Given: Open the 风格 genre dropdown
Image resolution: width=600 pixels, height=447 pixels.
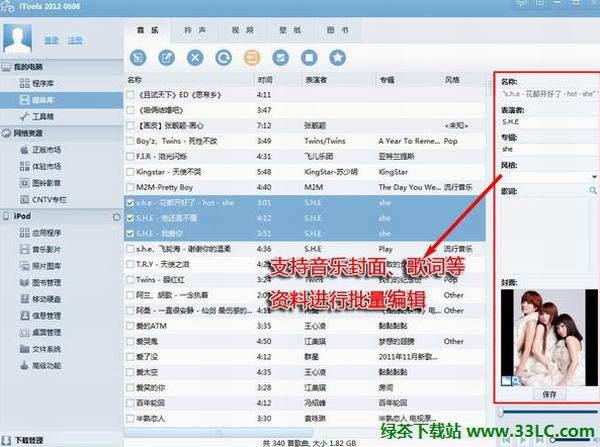Looking at the screenshot, I should [593, 176].
